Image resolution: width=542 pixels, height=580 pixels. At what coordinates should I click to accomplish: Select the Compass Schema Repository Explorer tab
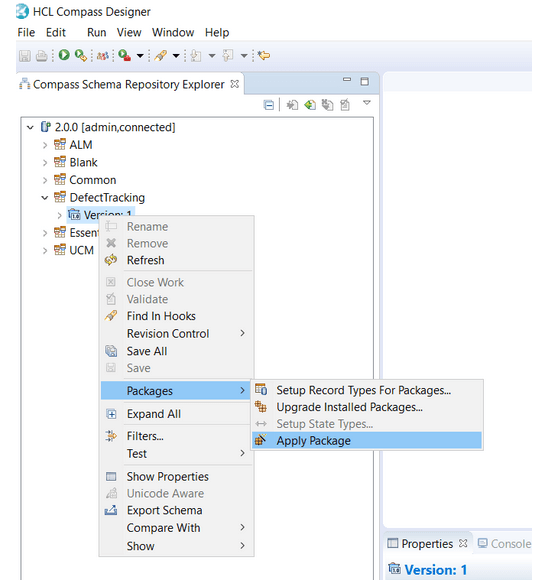[128, 84]
